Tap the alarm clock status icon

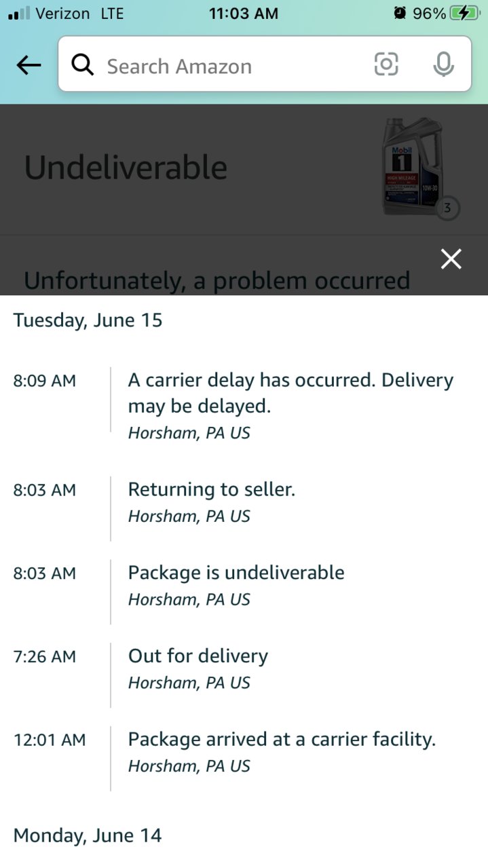(400, 13)
